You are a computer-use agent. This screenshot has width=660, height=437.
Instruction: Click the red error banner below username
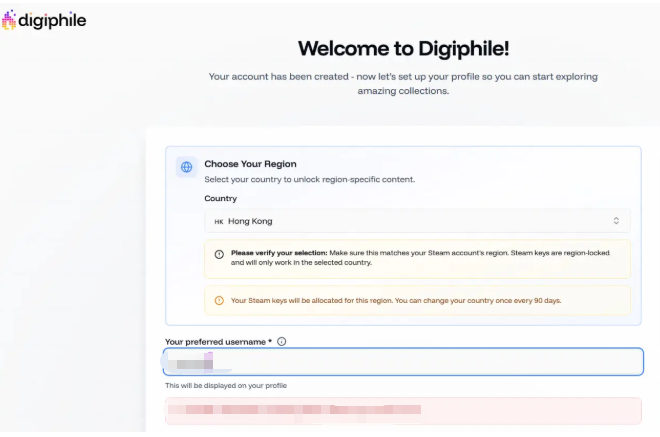pyautogui.click(x=403, y=410)
